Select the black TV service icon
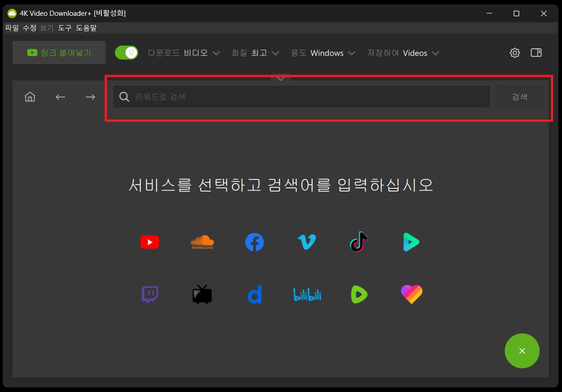This screenshot has height=392, width=562. 202,295
